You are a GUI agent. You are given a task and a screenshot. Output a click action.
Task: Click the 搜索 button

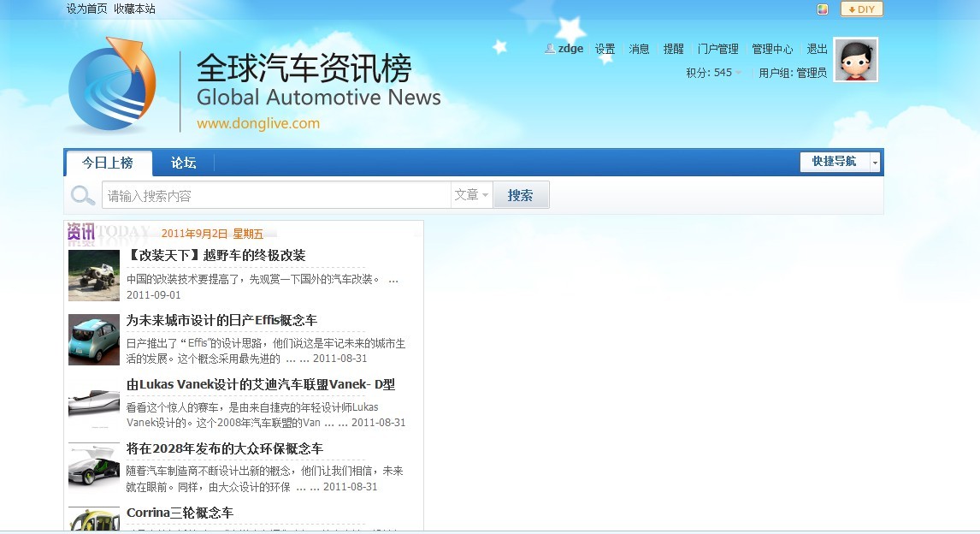[521, 195]
